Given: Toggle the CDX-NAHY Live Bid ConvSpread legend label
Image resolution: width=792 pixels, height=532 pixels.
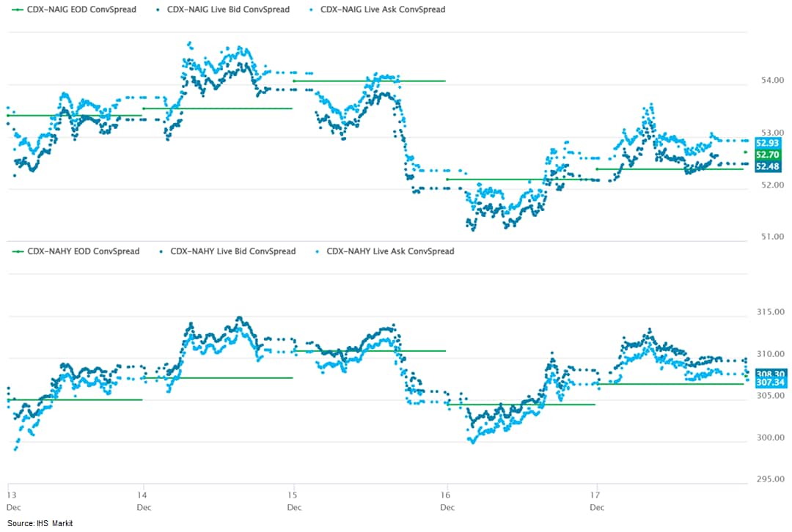Looking at the screenshot, I should [x=232, y=251].
